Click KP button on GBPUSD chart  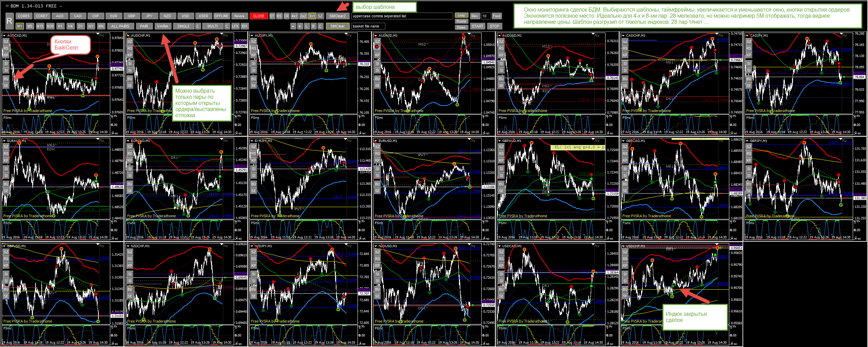tap(6, 266)
